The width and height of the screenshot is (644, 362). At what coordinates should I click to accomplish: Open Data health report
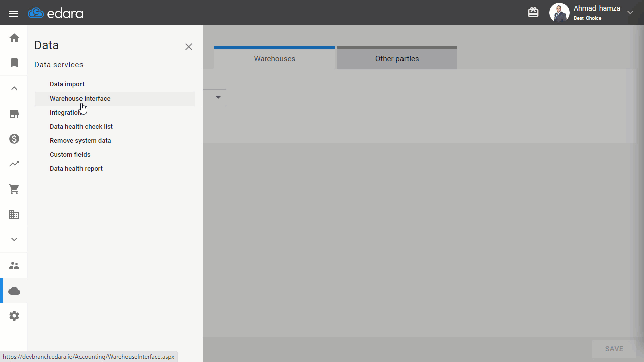point(76,169)
